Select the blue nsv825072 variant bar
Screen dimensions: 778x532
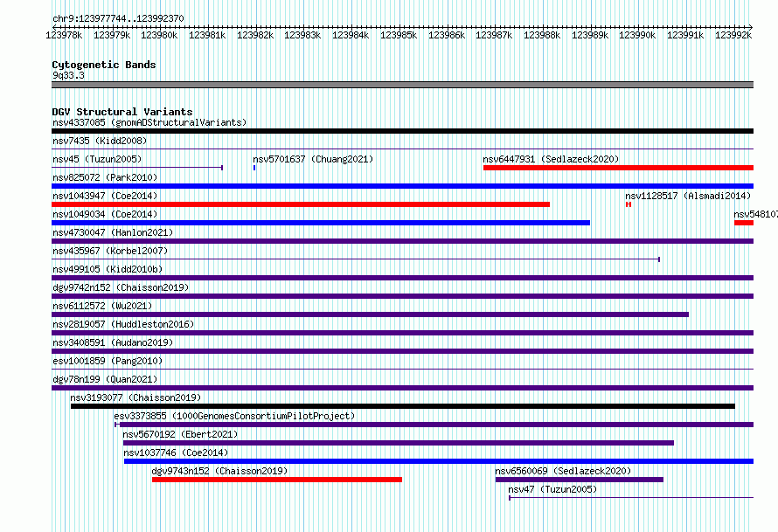402,186
